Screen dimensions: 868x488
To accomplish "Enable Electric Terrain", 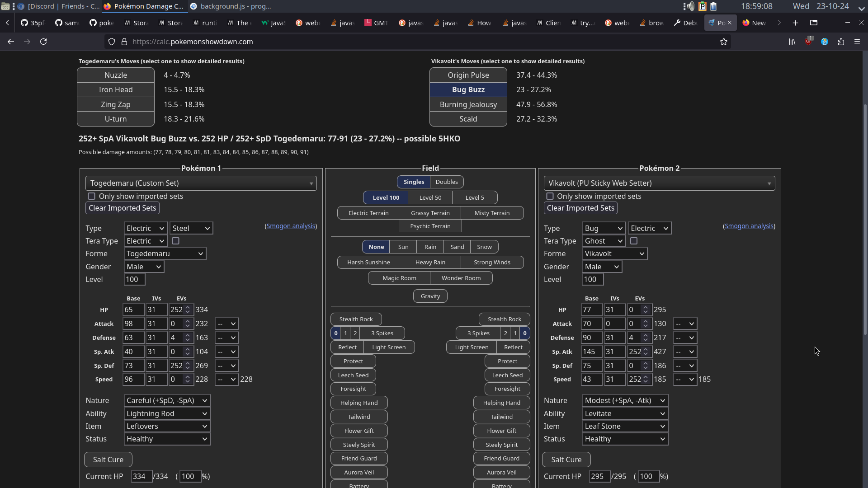I will [x=368, y=213].
